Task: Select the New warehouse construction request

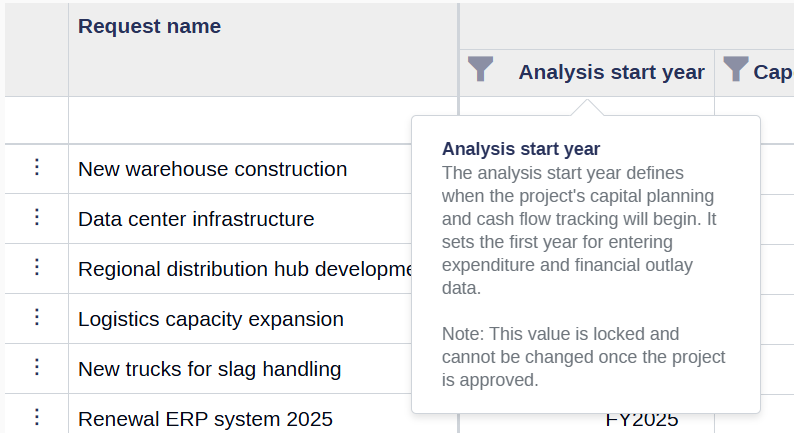Action: [x=213, y=169]
